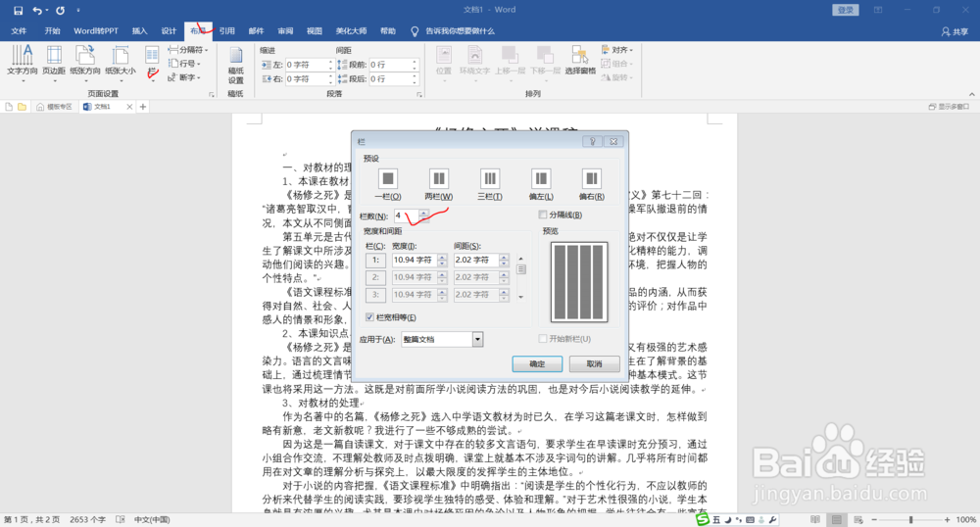
Task: Open new tab with plus icon
Action: tap(142, 107)
